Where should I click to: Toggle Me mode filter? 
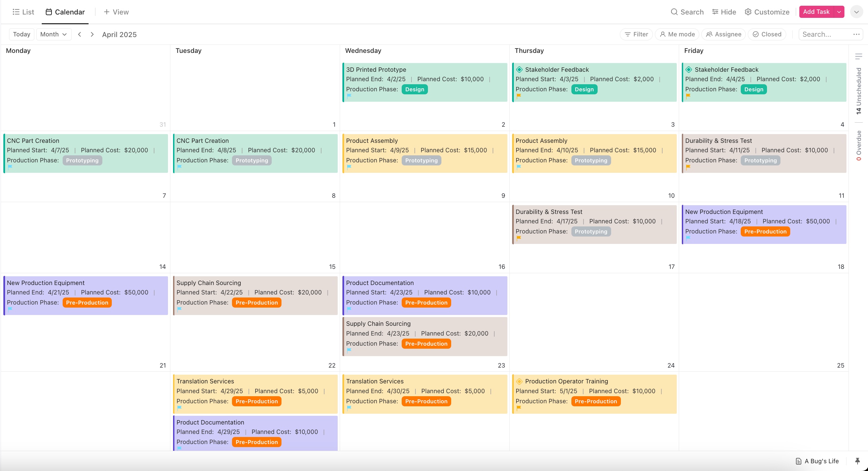point(677,34)
